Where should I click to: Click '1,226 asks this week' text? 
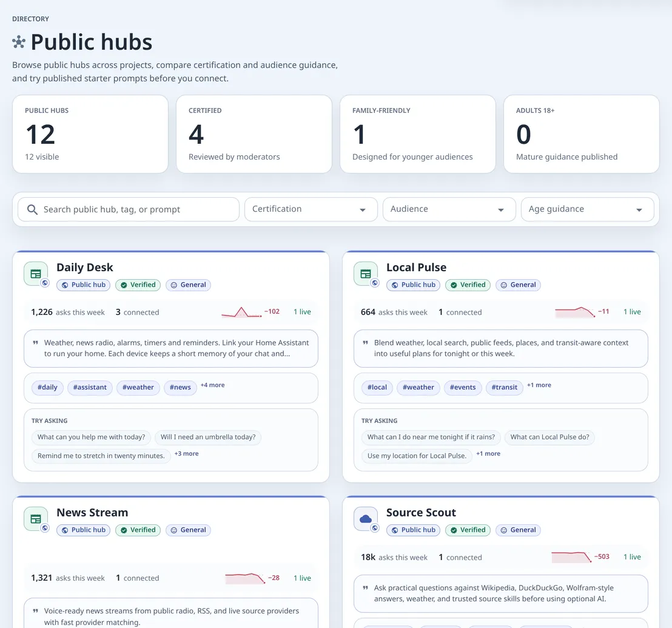tap(68, 312)
